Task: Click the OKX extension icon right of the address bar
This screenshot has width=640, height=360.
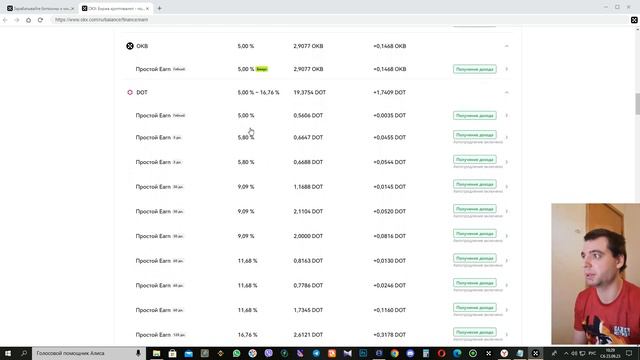Action: [x=634, y=20]
